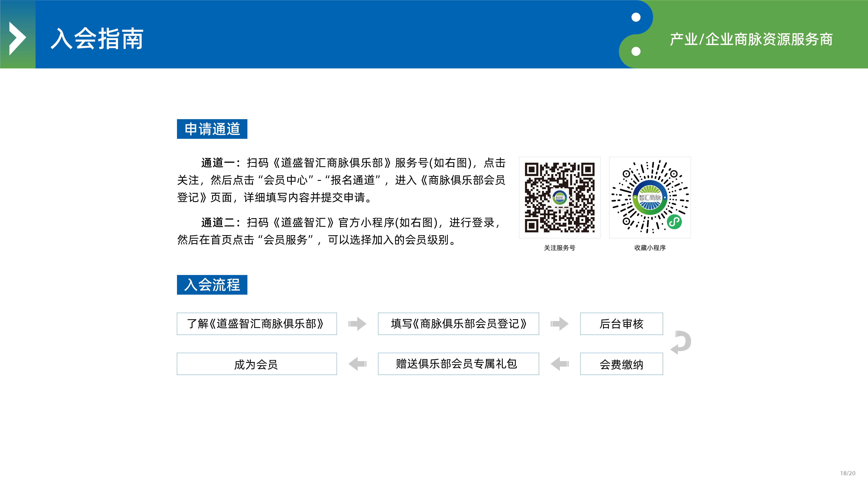868x488 pixels.
Task: Click the green mini-program logo badge on the code
Action: click(674, 222)
